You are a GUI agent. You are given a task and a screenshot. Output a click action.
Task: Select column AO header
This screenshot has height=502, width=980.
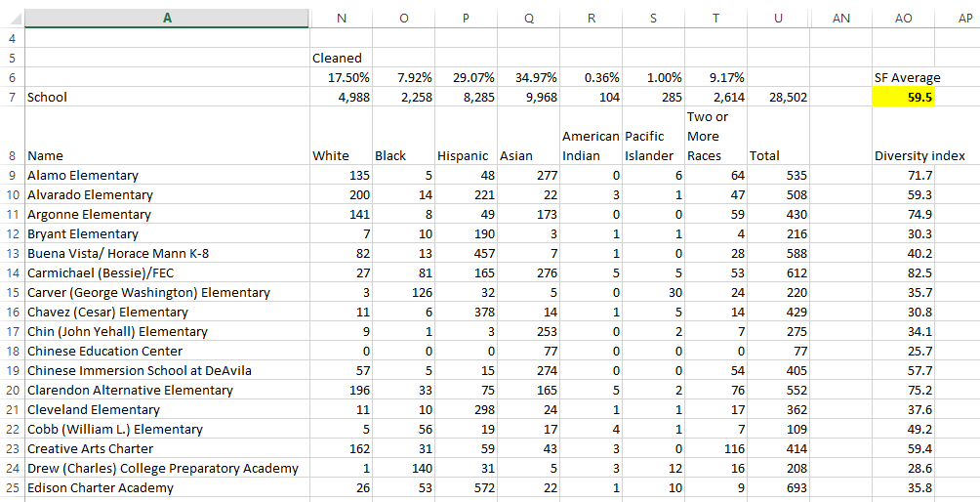(x=903, y=19)
